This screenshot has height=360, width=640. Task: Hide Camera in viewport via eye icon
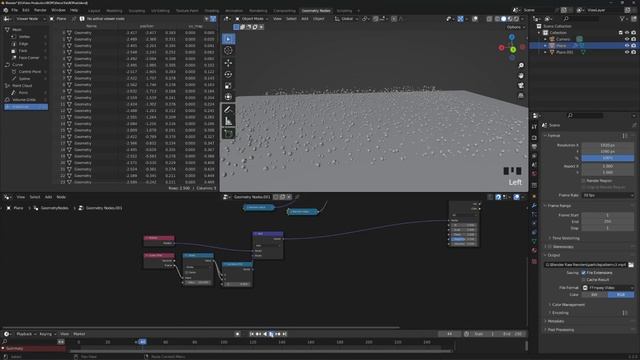click(627, 39)
